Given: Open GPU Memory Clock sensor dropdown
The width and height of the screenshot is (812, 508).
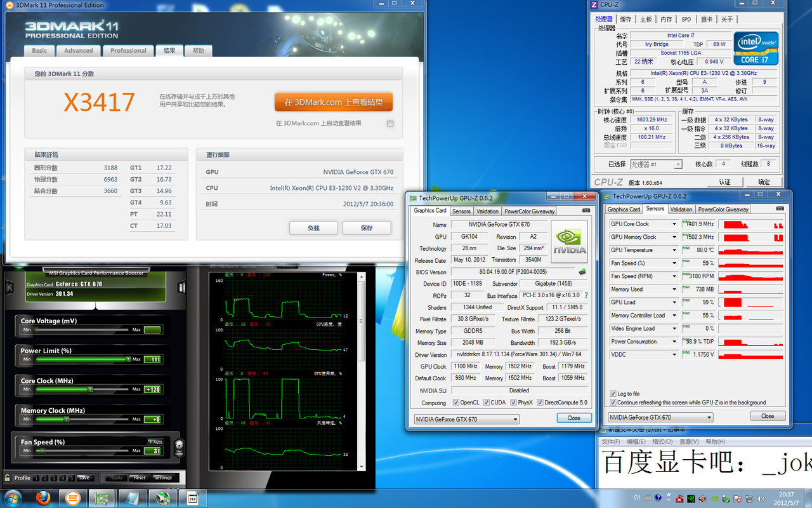Looking at the screenshot, I should pyautogui.click(x=674, y=237).
